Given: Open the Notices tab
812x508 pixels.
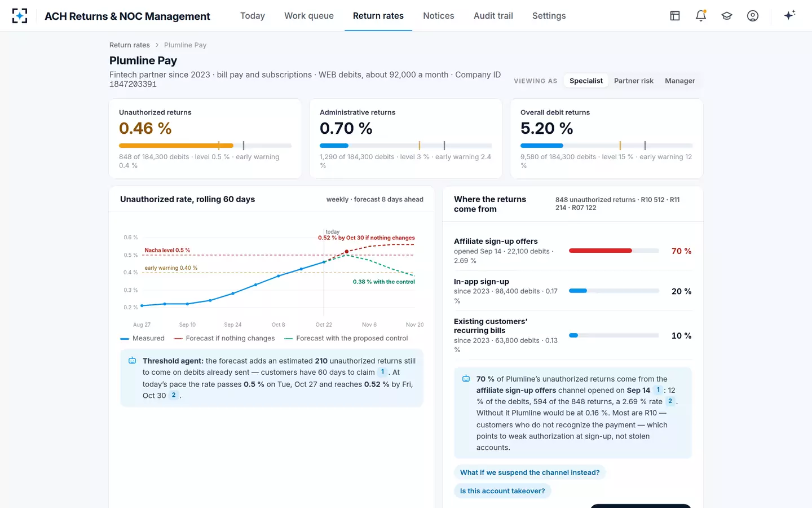Looking at the screenshot, I should (439, 16).
